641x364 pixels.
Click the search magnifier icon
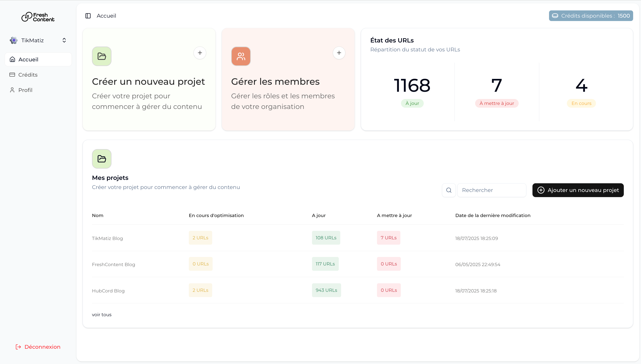(x=449, y=190)
